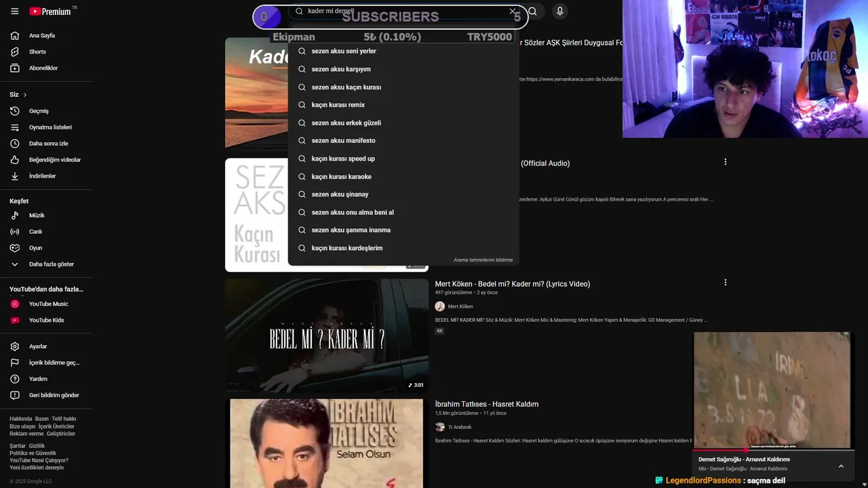Open Beğendiğim videolar thumbs-up icon
The width and height of the screenshot is (868, 488).
(14, 160)
